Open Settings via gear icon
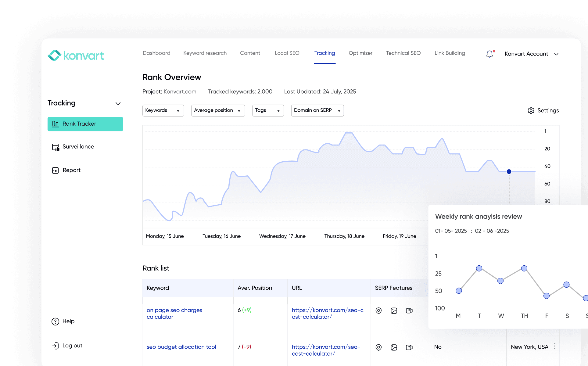 click(531, 110)
